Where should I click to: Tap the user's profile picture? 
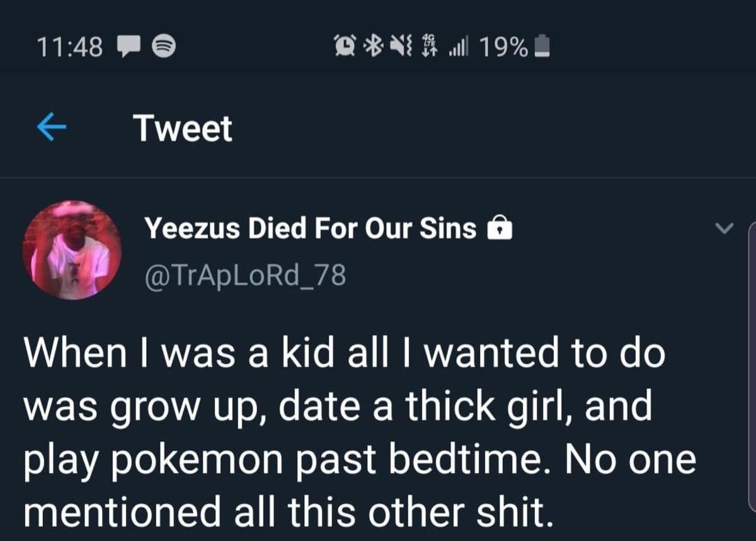click(72, 250)
